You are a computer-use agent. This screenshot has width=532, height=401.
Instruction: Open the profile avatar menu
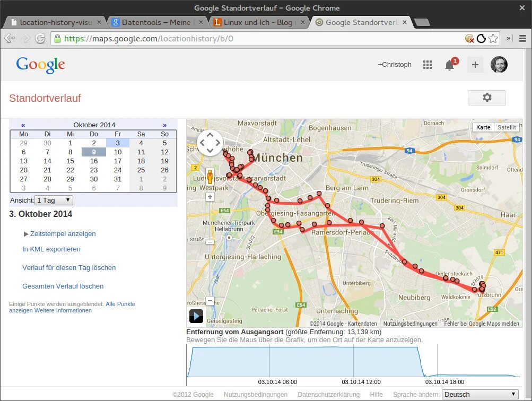point(499,65)
